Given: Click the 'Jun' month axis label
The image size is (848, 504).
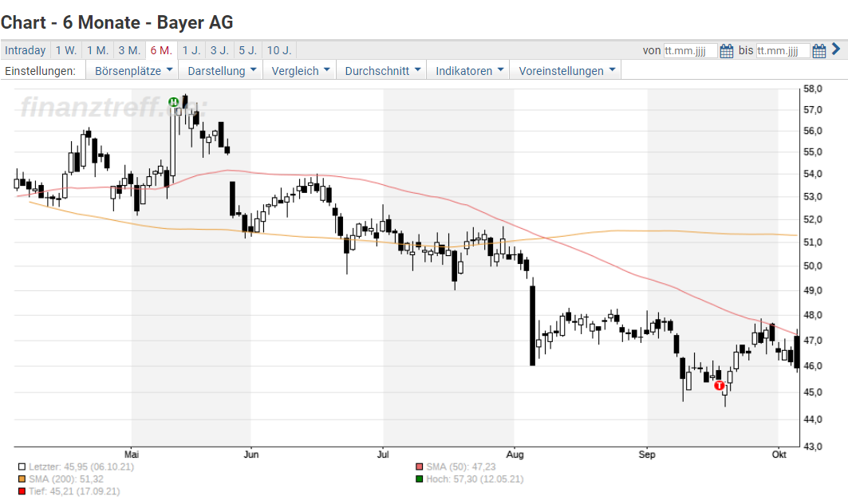Looking at the screenshot, I should point(251,455).
